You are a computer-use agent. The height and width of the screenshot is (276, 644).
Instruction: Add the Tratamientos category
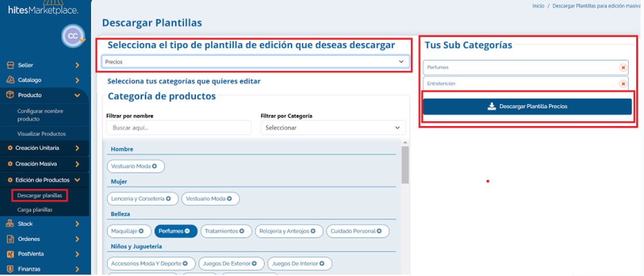point(226,231)
